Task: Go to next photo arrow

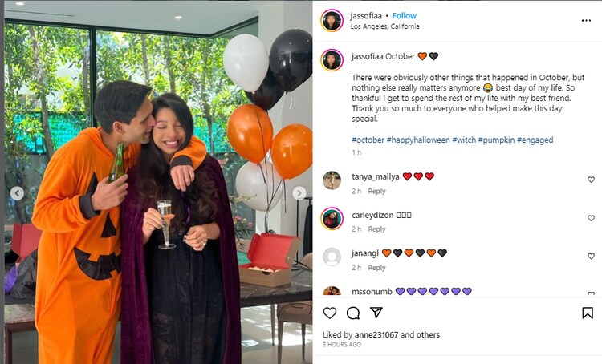Action: tap(299, 193)
